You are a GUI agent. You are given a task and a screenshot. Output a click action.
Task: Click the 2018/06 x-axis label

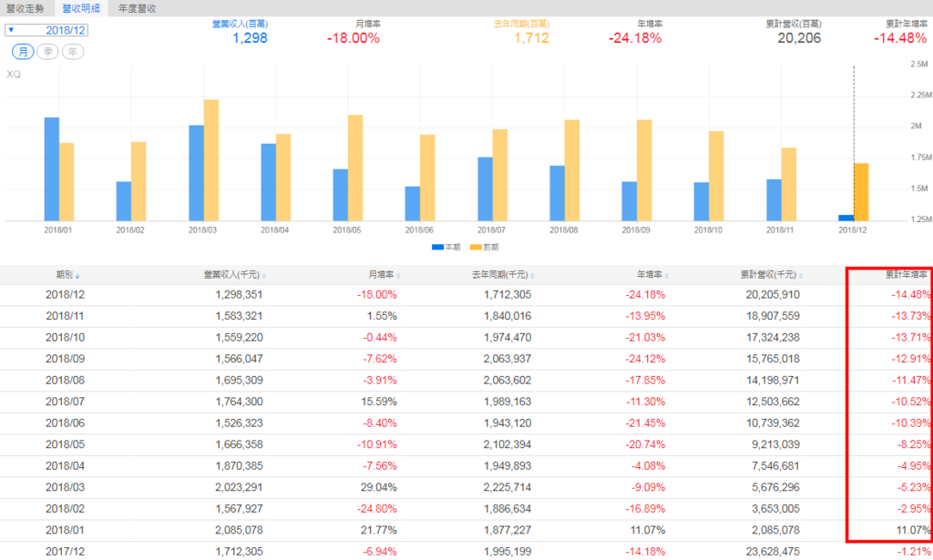(419, 230)
